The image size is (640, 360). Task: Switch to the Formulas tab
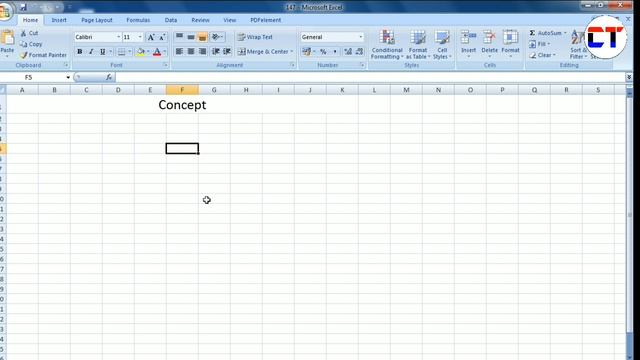[x=138, y=20]
